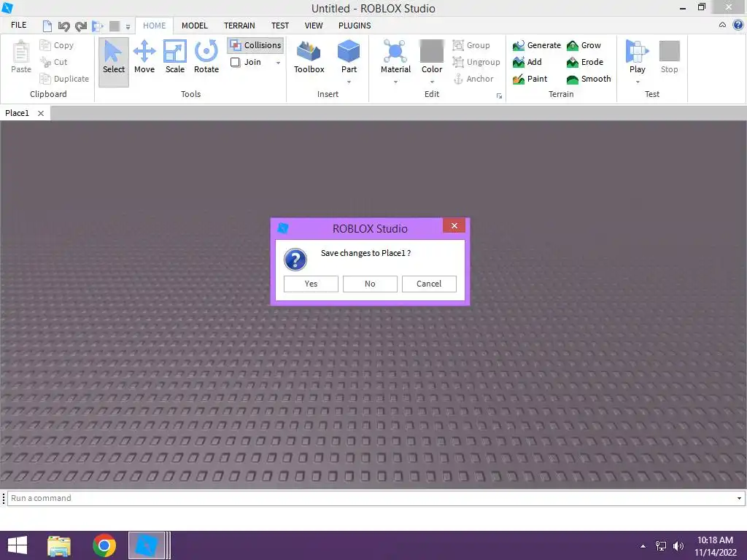Open File Explorer from the taskbar
747x560 pixels.
pos(59,545)
